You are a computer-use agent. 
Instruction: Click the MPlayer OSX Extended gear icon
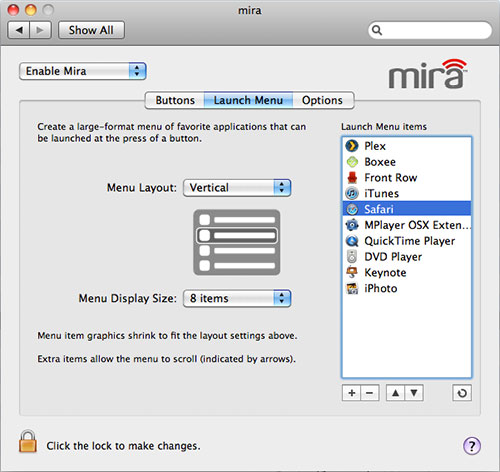click(x=352, y=225)
